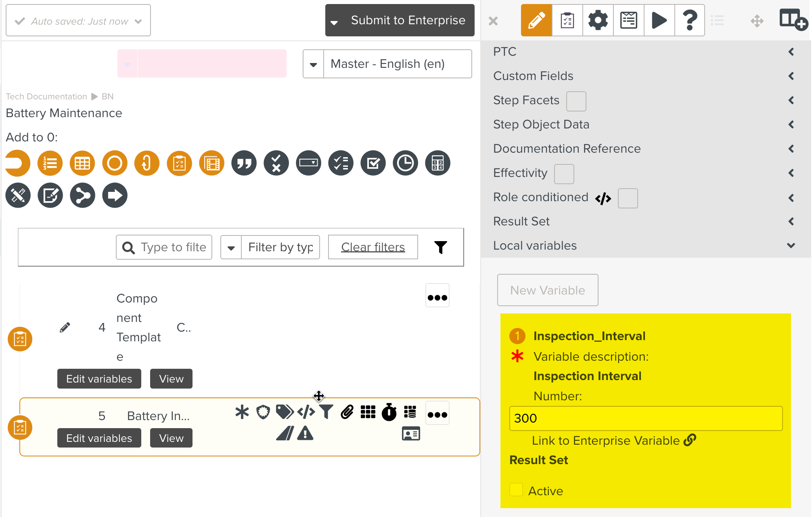Click the paperclip attachment icon on step 5

coord(347,412)
